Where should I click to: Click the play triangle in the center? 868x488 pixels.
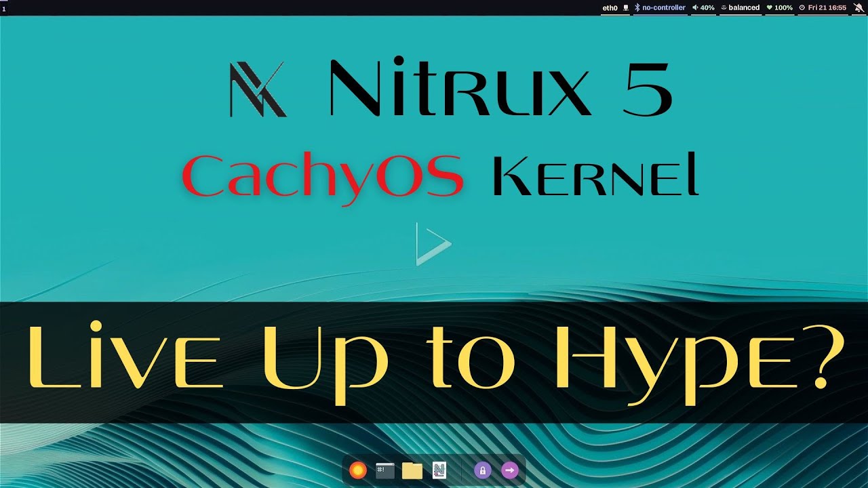point(433,243)
